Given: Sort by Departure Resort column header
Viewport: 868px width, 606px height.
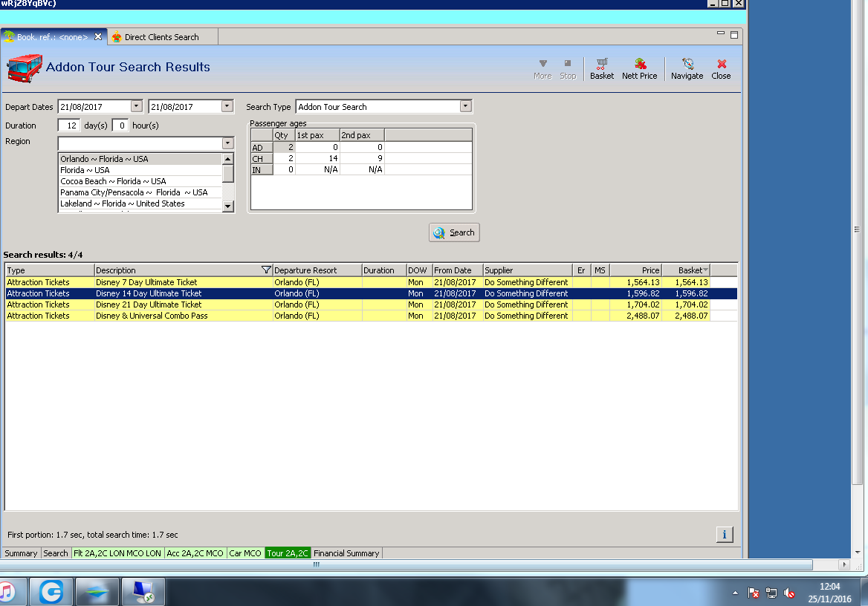Looking at the screenshot, I should tap(317, 270).
